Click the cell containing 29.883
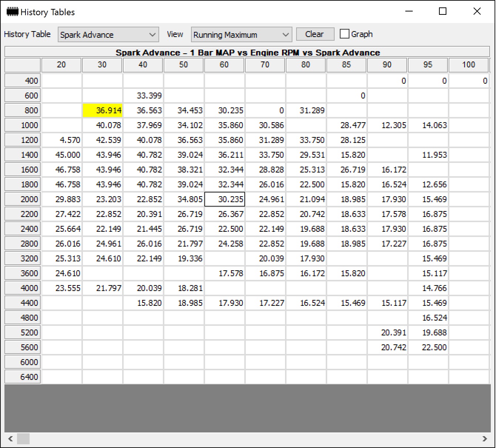Screen dimensions: 496x448 point(62,199)
